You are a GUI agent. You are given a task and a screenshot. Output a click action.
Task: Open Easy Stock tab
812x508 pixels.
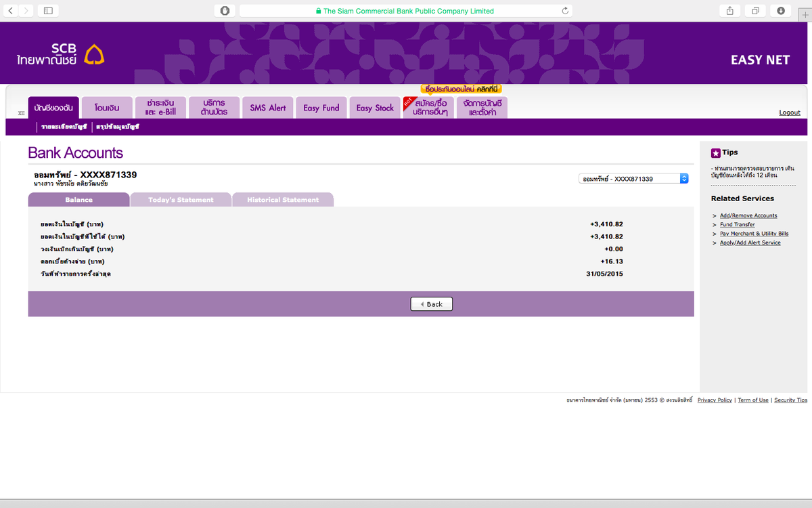pyautogui.click(x=374, y=108)
